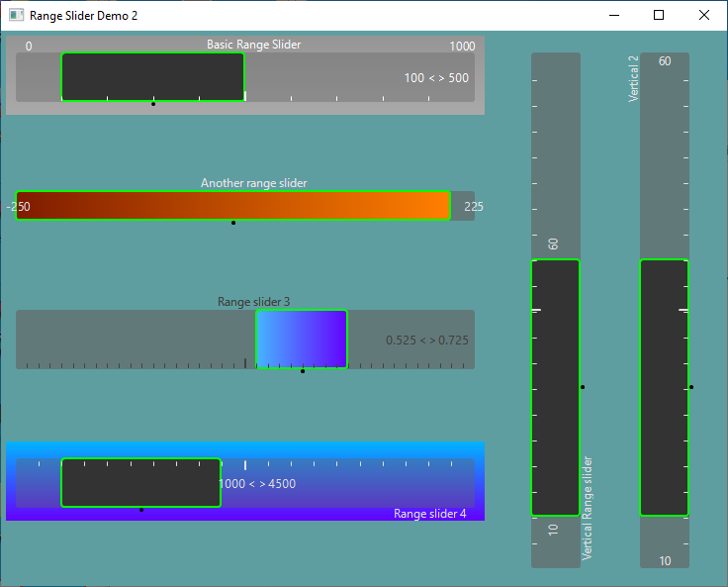Click the blue gradient range in Range slider 3
Viewport: 728px width, 587px height.
(302, 340)
